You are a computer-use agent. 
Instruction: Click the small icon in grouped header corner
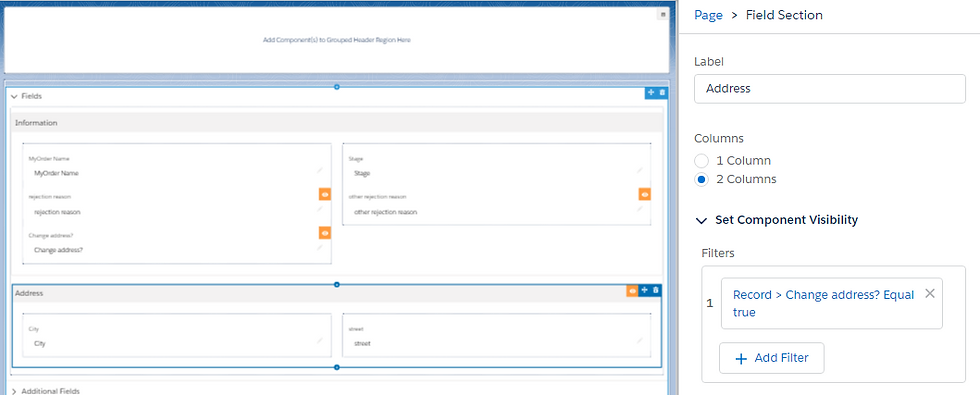pyautogui.click(x=662, y=14)
